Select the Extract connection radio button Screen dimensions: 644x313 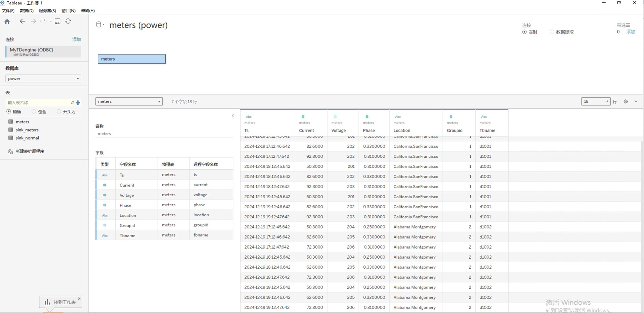point(552,32)
